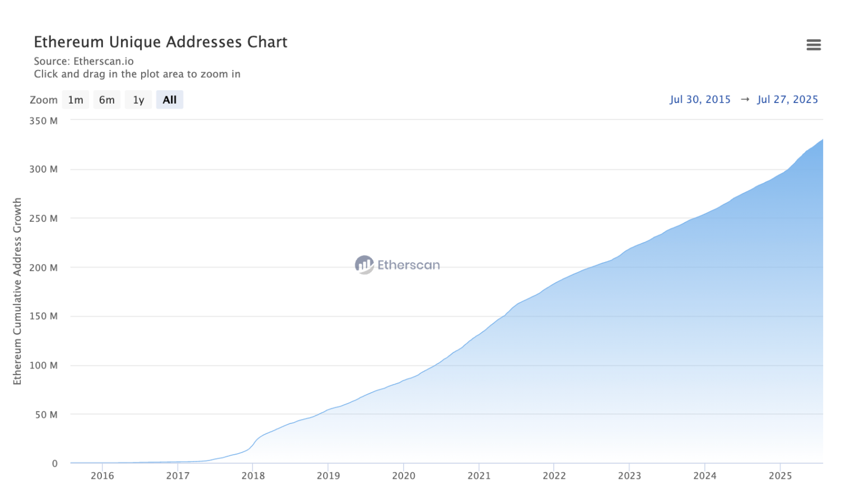
Task: Click the Etherscan logo icon in the watermark
Action: tap(364, 264)
